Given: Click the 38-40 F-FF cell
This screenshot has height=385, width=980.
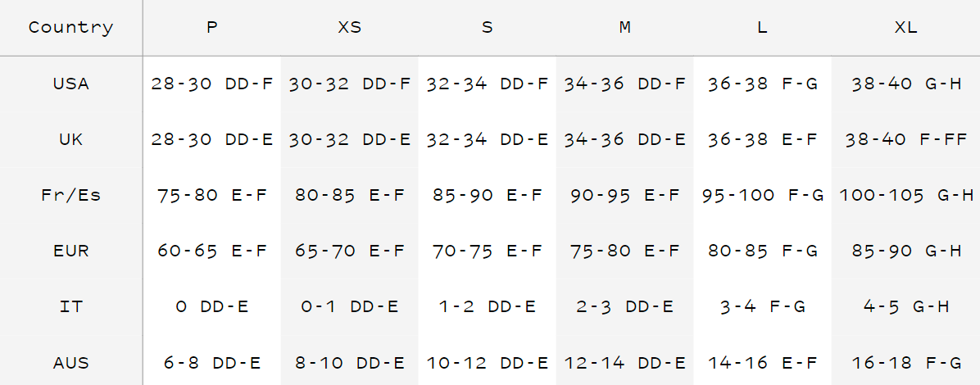Looking at the screenshot, I should coord(905,139).
